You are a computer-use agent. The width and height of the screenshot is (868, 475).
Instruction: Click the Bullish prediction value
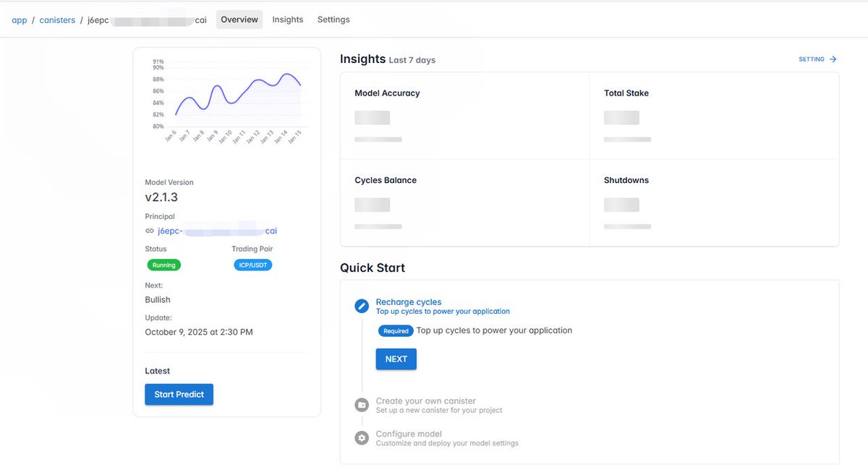click(x=158, y=300)
